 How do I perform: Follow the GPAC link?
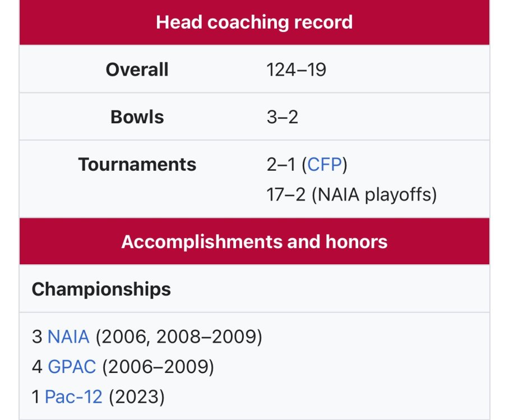[x=72, y=367]
